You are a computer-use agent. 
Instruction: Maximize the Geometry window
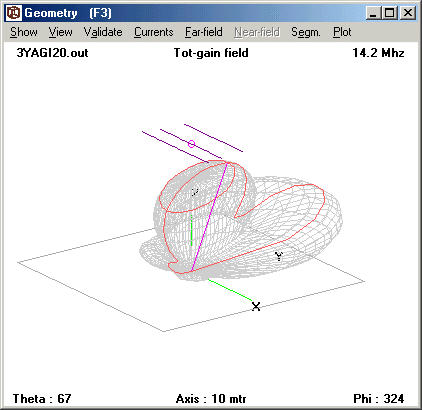389,13
